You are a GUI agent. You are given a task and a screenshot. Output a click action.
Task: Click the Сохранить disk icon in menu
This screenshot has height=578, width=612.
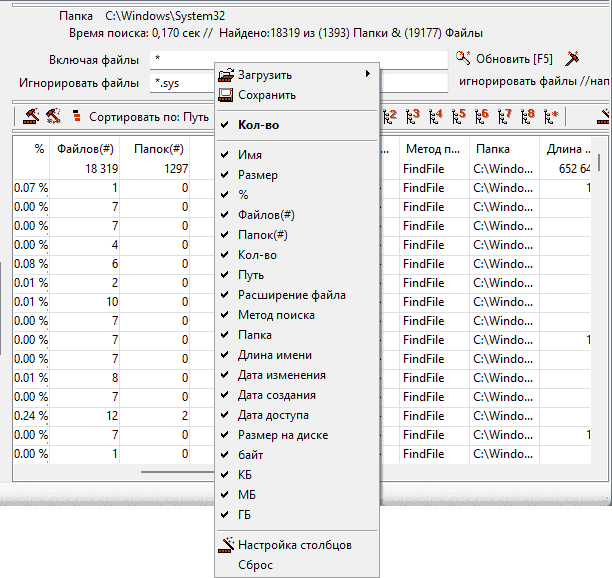click(226, 95)
